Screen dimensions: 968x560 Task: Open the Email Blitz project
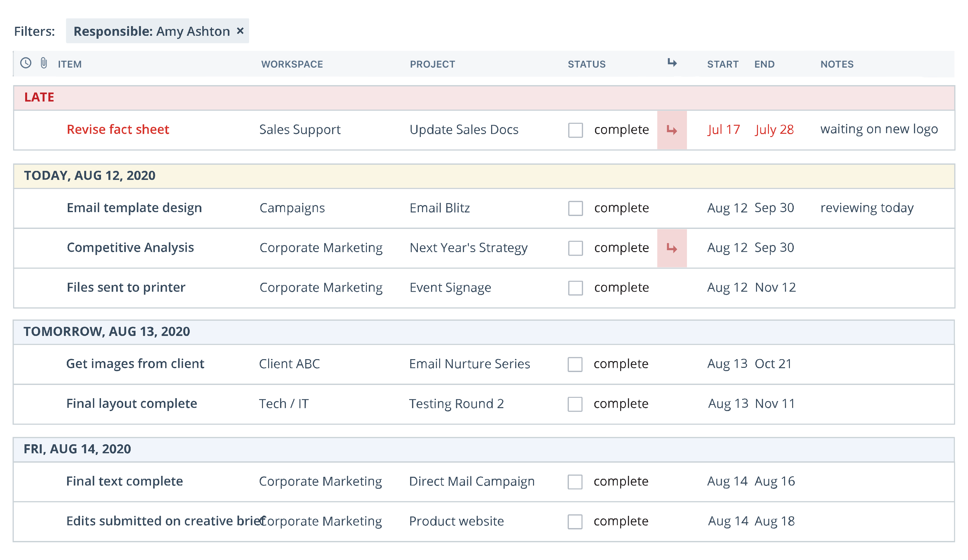(x=440, y=208)
